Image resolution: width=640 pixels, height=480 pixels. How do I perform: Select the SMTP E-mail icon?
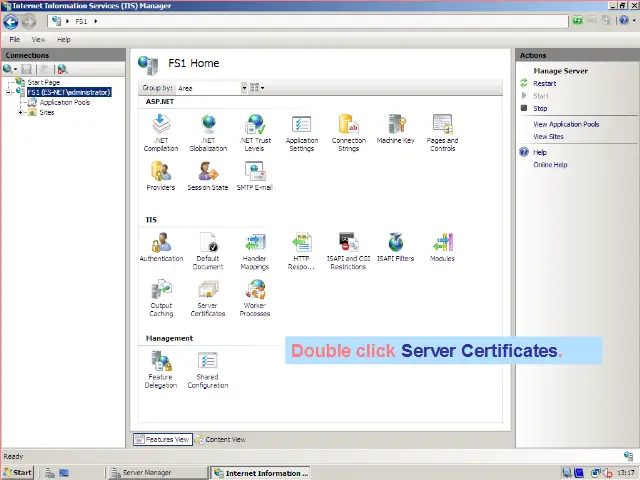pyautogui.click(x=255, y=176)
